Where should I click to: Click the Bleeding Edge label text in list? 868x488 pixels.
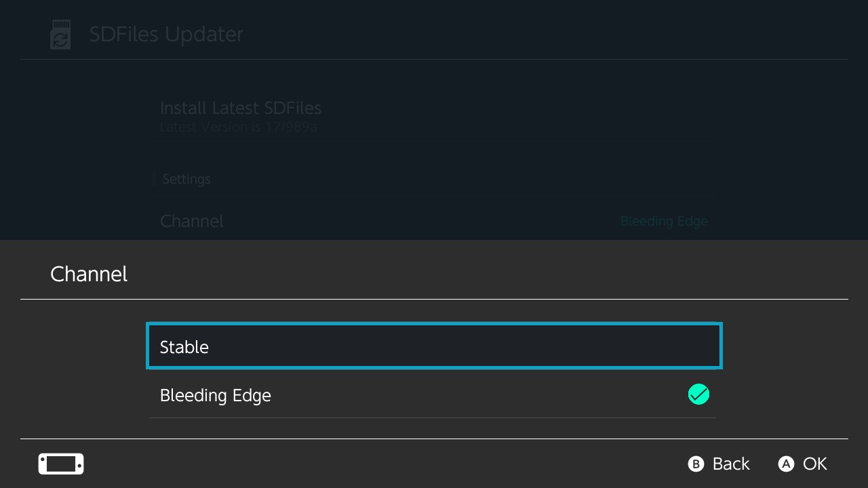click(x=216, y=395)
